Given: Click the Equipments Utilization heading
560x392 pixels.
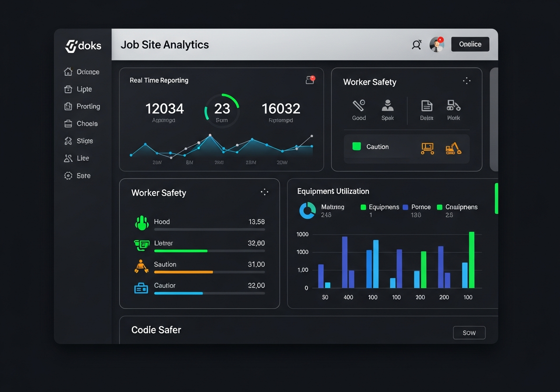Looking at the screenshot, I should tap(333, 191).
